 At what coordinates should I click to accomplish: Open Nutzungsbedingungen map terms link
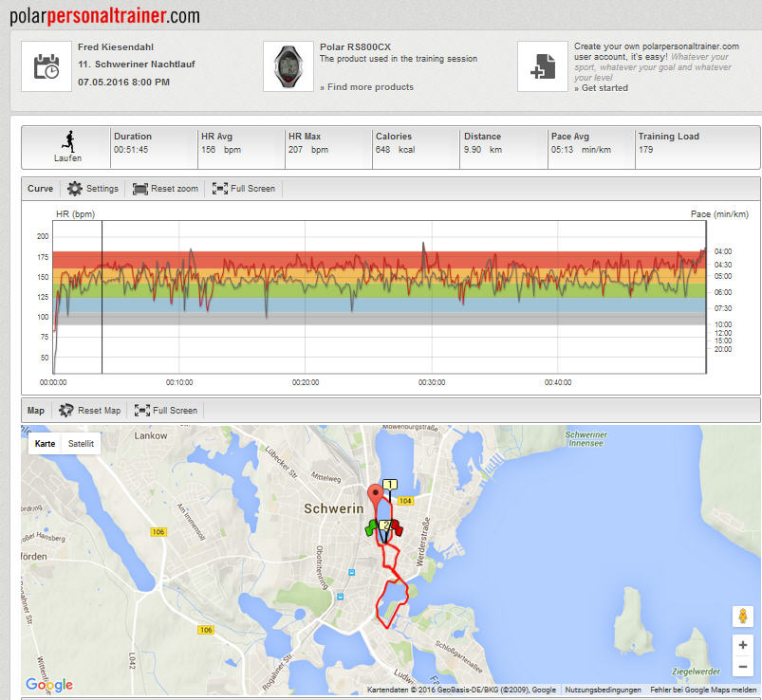(604, 690)
